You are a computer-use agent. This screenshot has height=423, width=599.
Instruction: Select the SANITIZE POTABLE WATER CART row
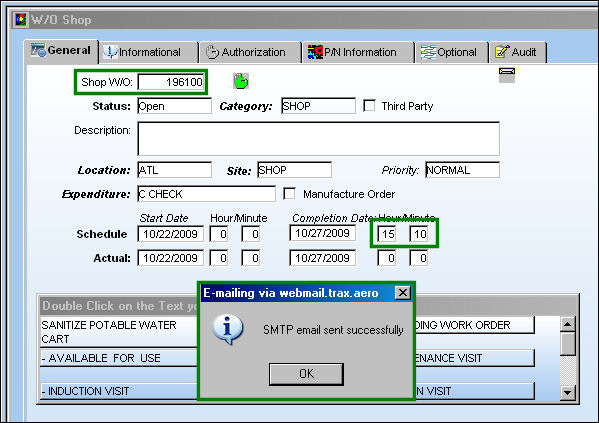(119, 332)
